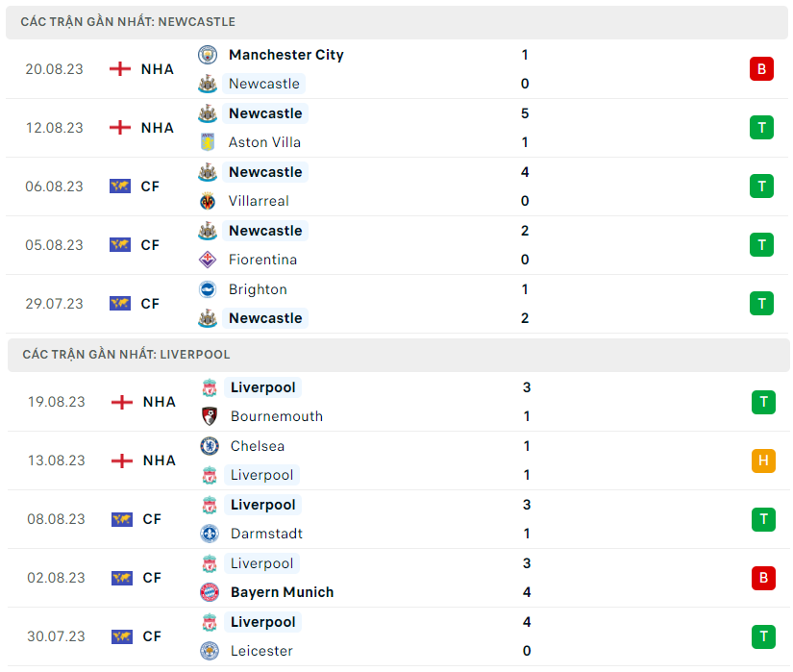Select the 'Các trận gần nhất: Newcastle' header
793x672 pixels.
[x=128, y=22]
